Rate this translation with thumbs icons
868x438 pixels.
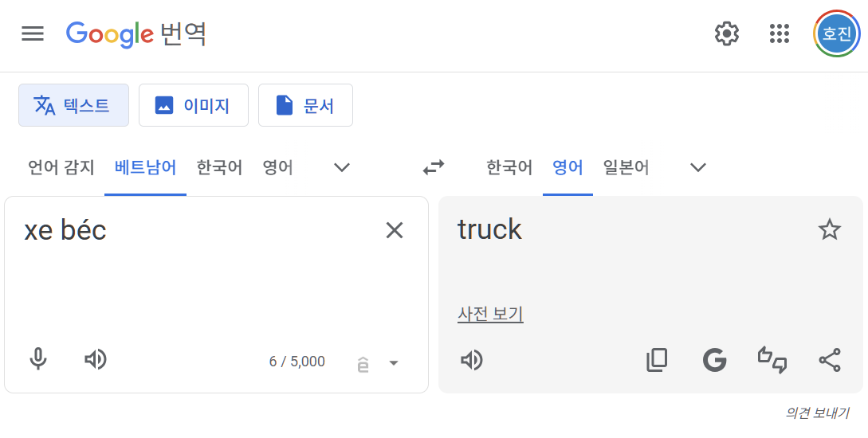pos(772,360)
